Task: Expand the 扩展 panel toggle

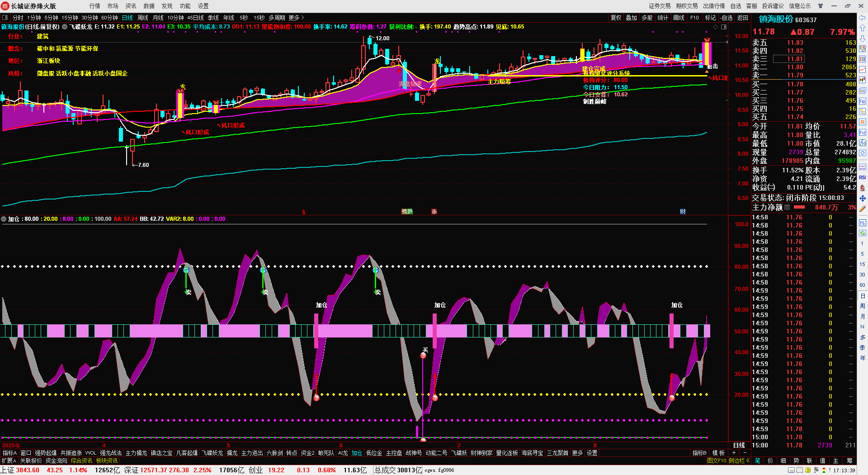Action: (9, 461)
